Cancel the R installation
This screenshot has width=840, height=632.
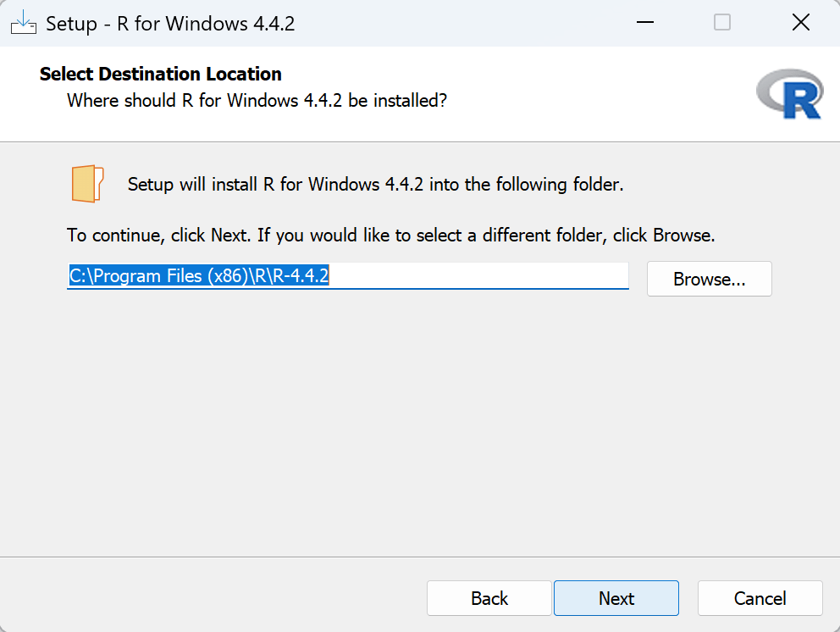coord(760,598)
